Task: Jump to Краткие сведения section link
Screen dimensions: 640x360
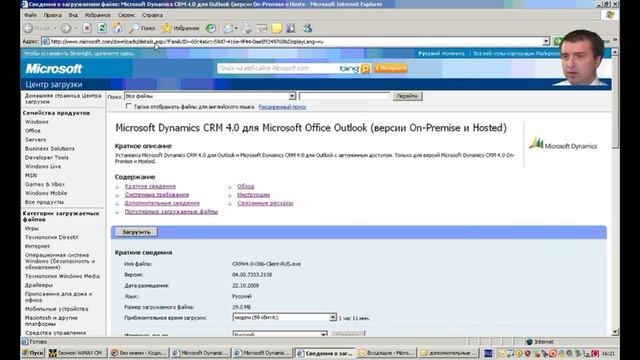Action: 150,186
